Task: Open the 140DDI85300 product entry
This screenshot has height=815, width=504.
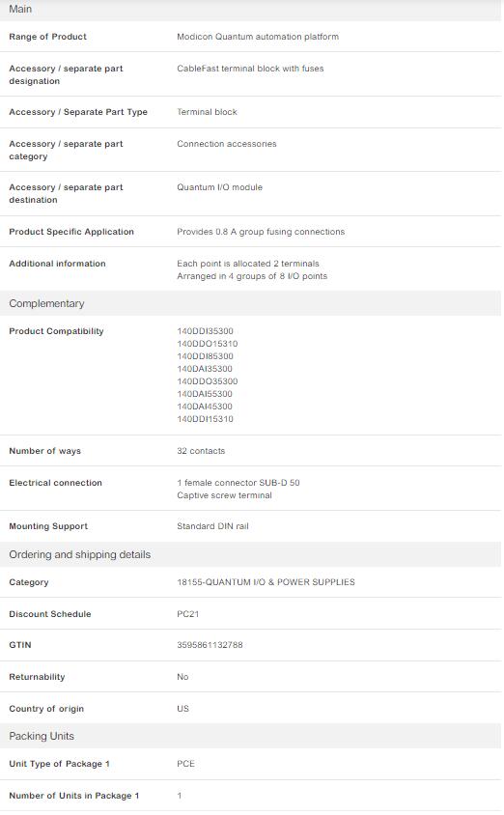Action: pyautogui.click(x=205, y=356)
